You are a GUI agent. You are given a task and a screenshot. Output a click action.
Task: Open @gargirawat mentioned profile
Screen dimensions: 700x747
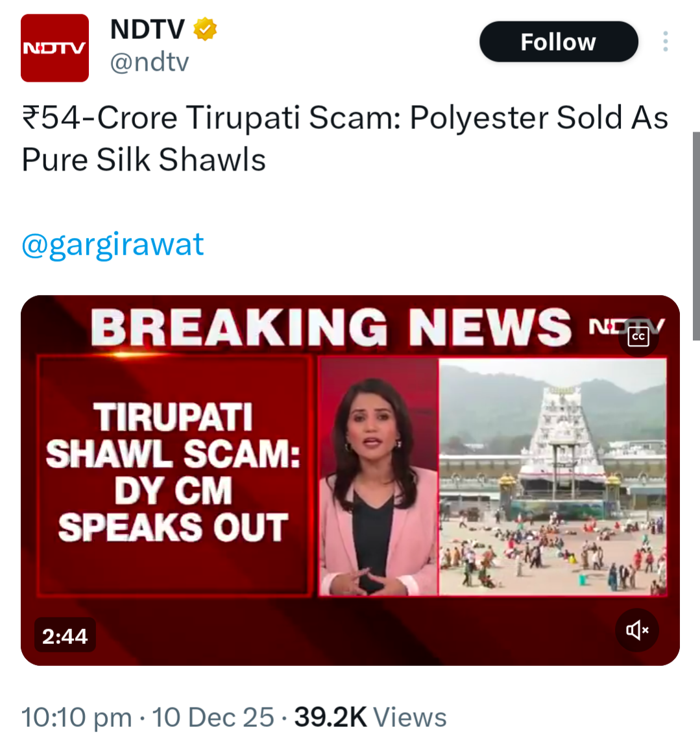coord(113,244)
